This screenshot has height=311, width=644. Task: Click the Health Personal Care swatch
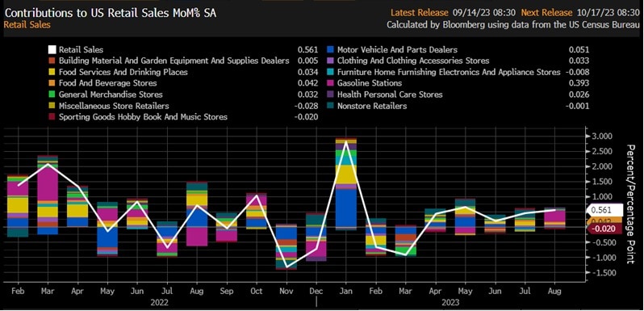pyautogui.click(x=330, y=95)
